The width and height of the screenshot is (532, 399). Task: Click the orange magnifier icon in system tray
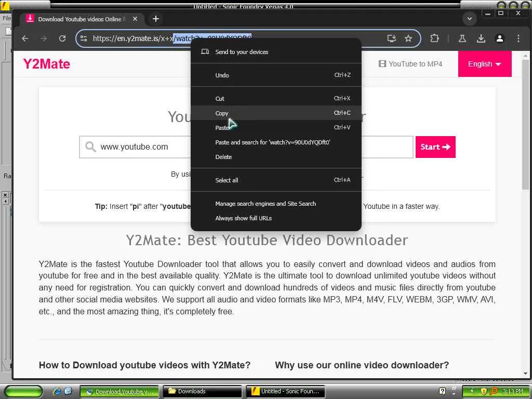click(x=494, y=391)
